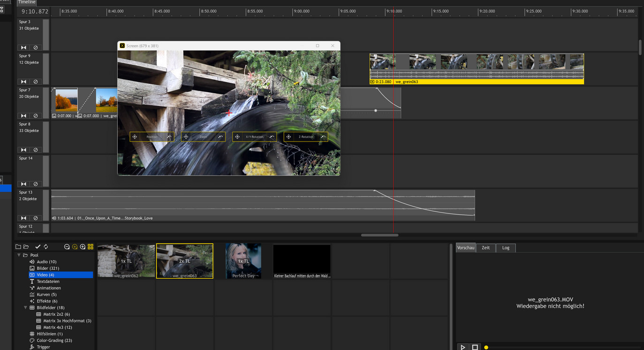Click the refresh pool icon
Screen dimensions: 644x350
click(x=46, y=246)
